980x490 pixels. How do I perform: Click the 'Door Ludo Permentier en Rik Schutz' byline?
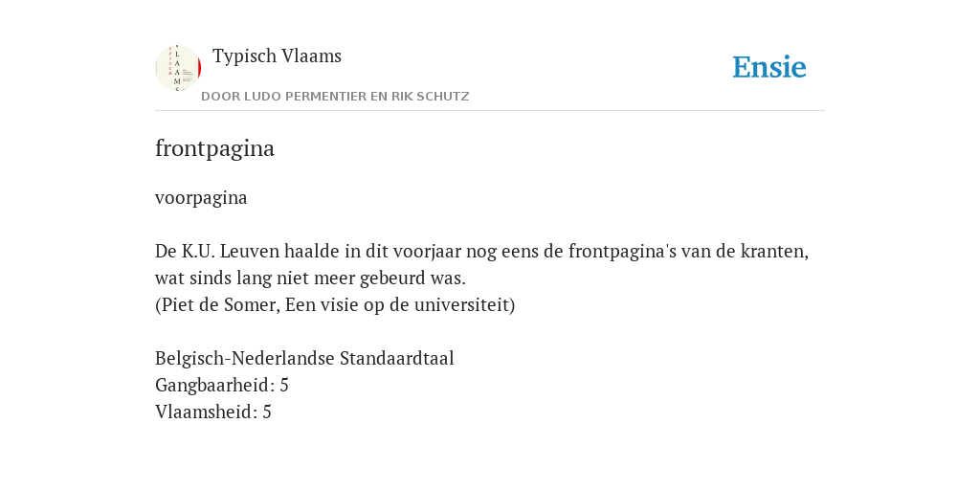(x=335, y=97)
